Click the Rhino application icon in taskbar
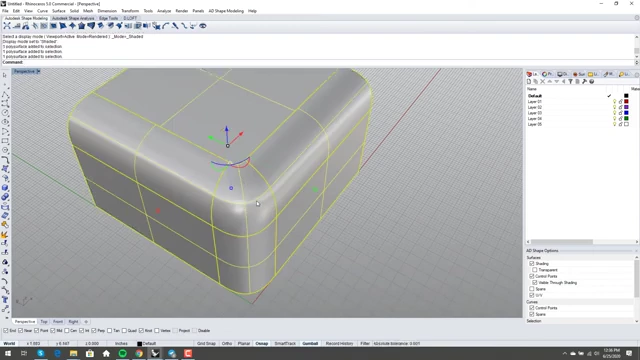The image size is (640, 360). [156, 353]
